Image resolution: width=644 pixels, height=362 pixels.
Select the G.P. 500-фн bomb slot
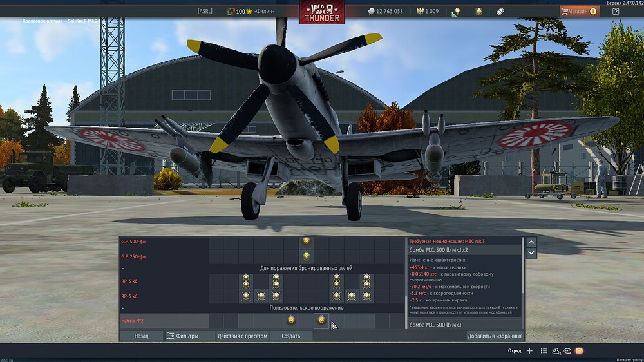click(x=306, y=241)
